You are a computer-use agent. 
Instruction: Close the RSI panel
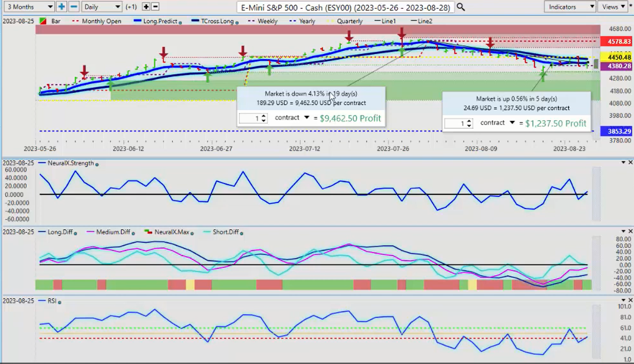[630, 300]
